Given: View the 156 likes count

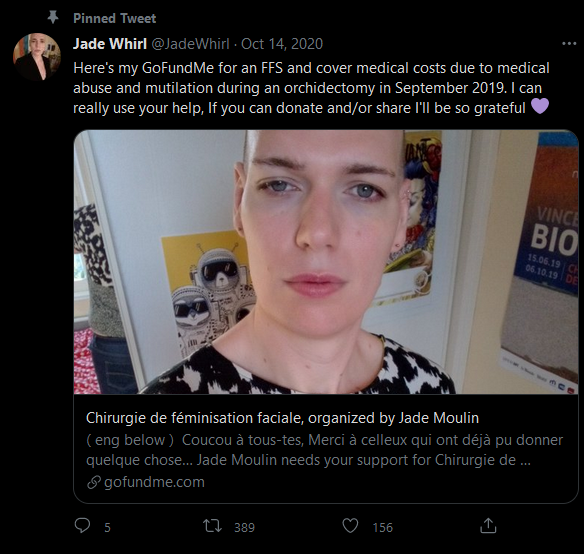Looking at the screenshot, I should click(x=383, y=528).
